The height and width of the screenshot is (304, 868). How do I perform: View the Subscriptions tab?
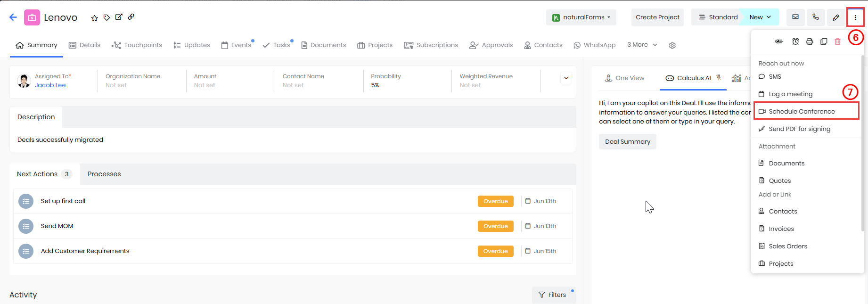click(431, 45)
